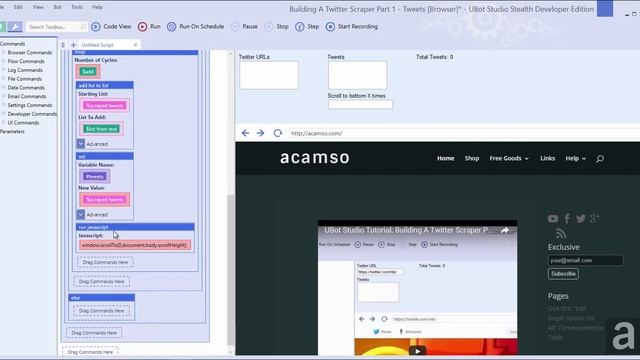Screen dimensions: 640x360
Task: Click the acamso site logo
Action: 315,158
